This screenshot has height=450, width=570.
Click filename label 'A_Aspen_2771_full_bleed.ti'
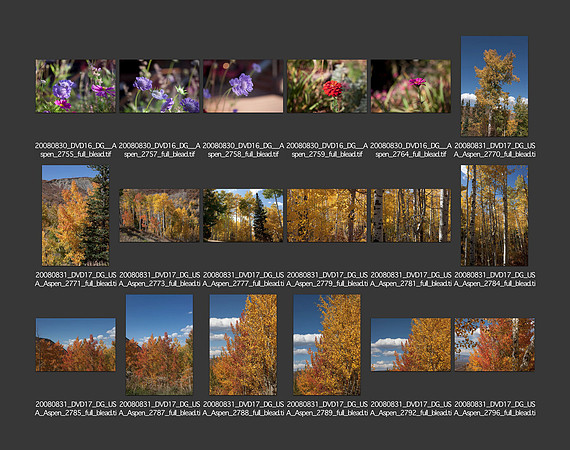click(x=76, y=284)
